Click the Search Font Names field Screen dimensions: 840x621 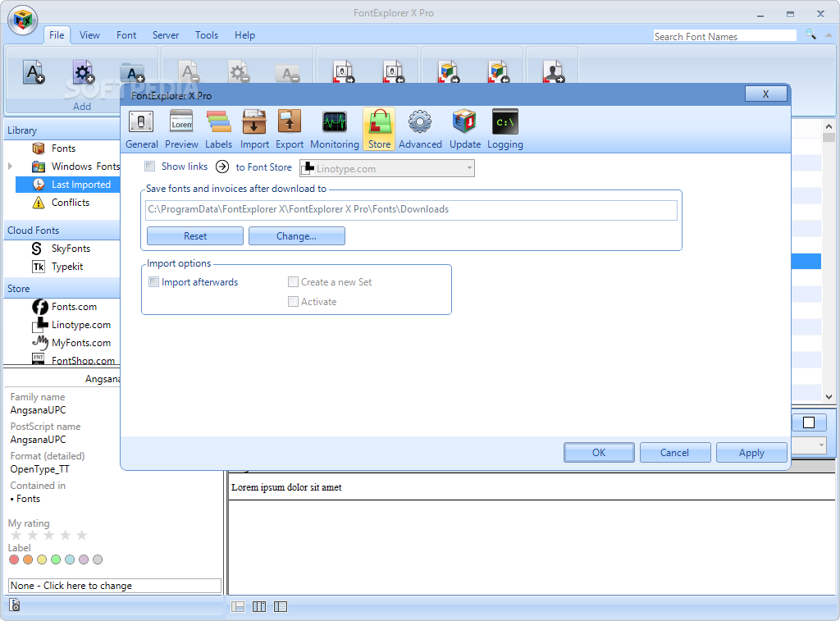[x=725, y=36]
